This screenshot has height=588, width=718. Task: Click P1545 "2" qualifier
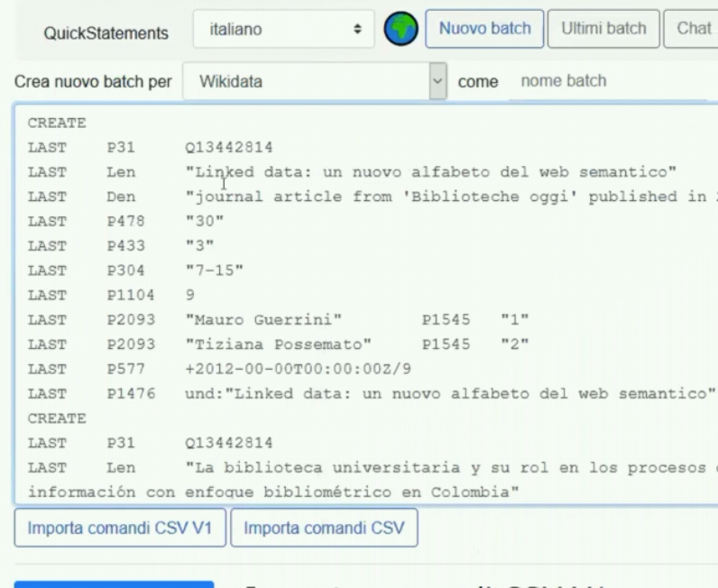(x=475, y=345)
